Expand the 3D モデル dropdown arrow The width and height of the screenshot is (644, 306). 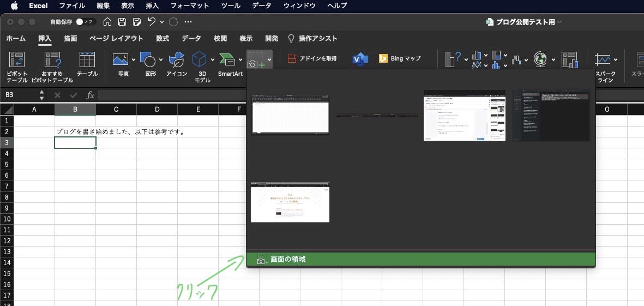pos(212,59)
